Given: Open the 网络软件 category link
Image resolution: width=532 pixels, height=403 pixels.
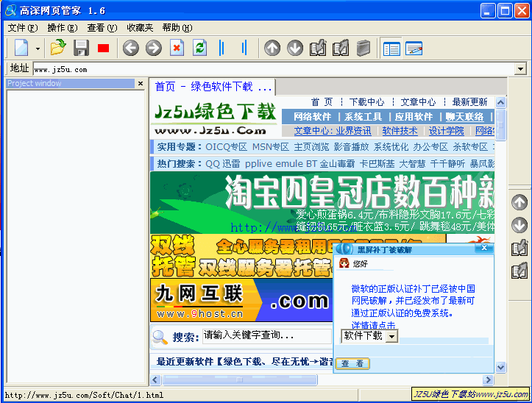Looking at the screenshot, I should [x=312, y=117].
